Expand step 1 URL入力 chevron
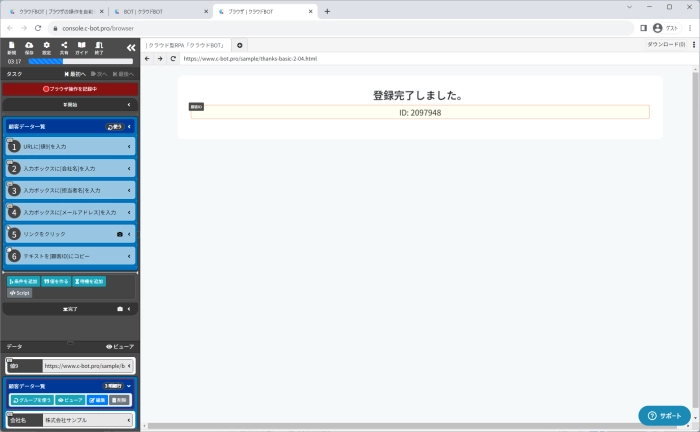 (x=129, y=147)
